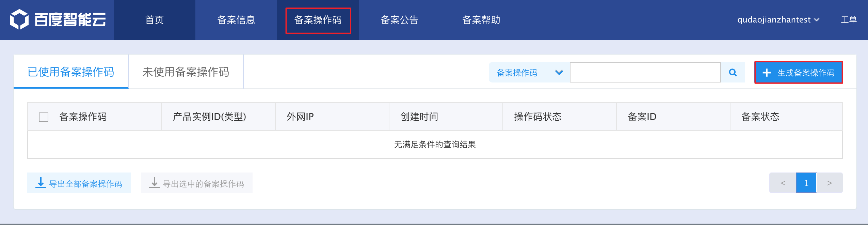Screen dimensions: 868x225
Task: Open the 备案公告 navigation item
Action: click(x=400, y=20)
